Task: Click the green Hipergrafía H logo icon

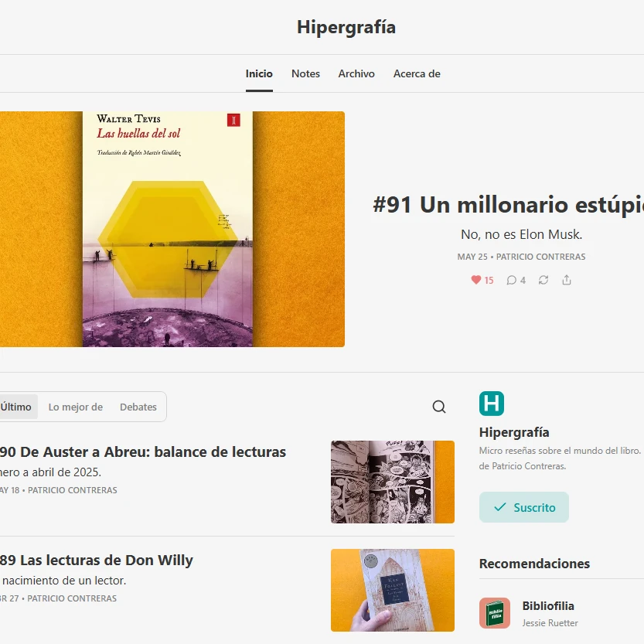Action: [x=491, y=404]
